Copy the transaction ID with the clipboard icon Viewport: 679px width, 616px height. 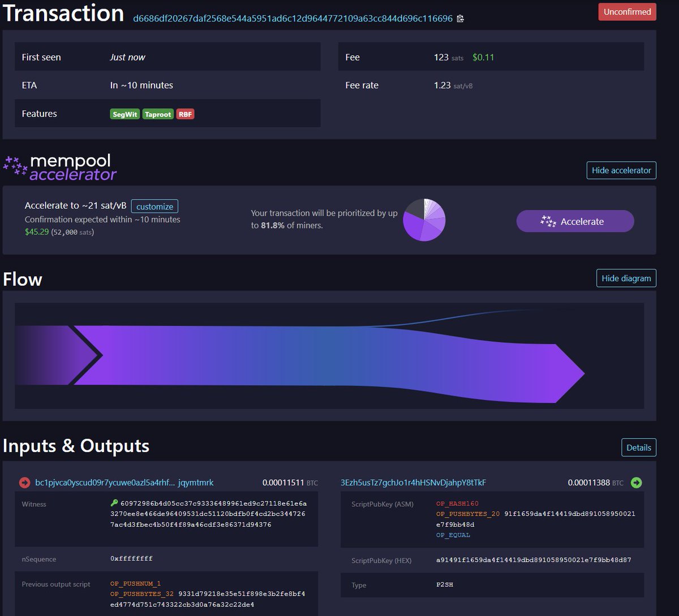pos(460,19)
